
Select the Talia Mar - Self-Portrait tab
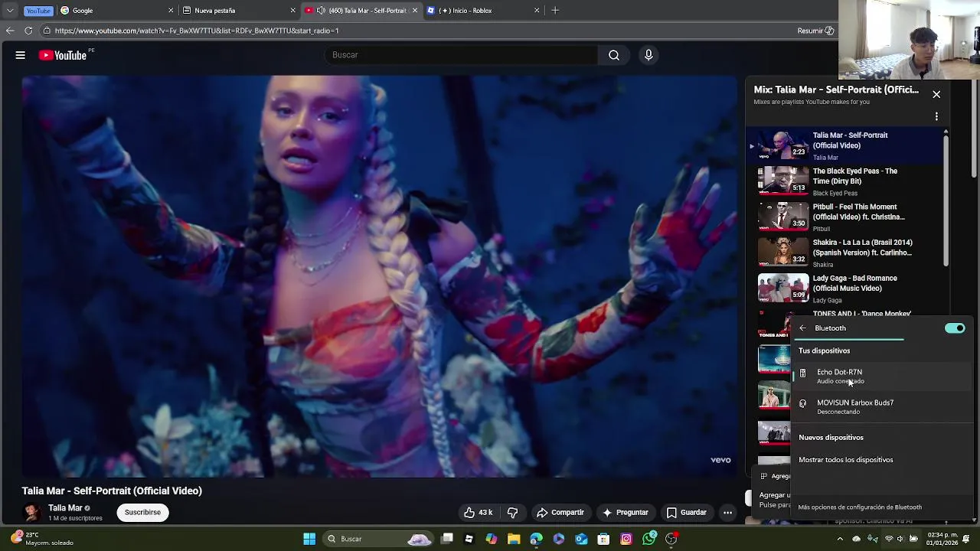[x=360, y=11]
